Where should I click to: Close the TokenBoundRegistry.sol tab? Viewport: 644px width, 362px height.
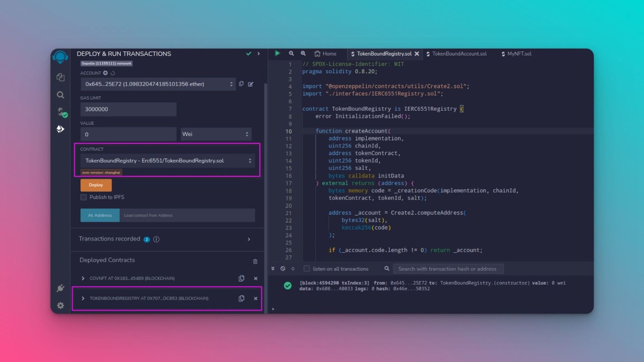pyautogui.click(x=417, y=54)
